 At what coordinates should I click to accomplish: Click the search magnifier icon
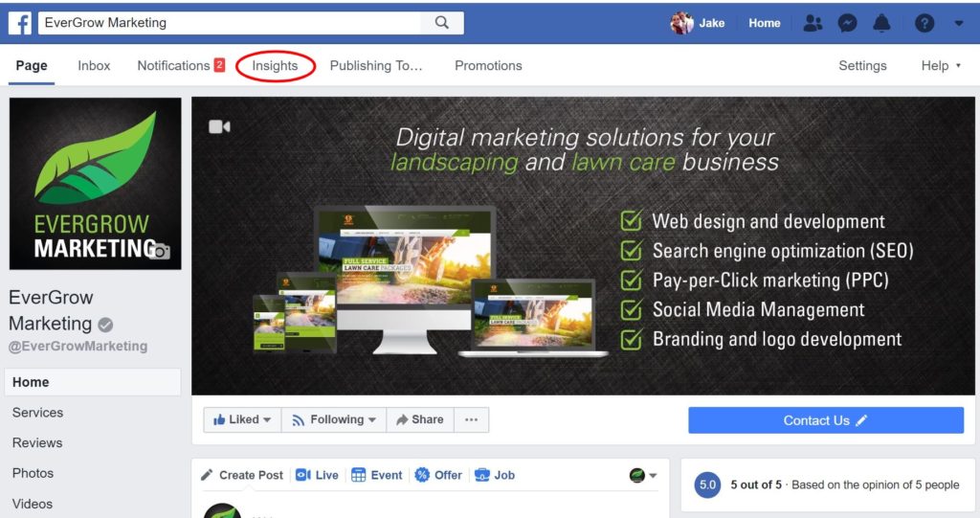point(442,23)
